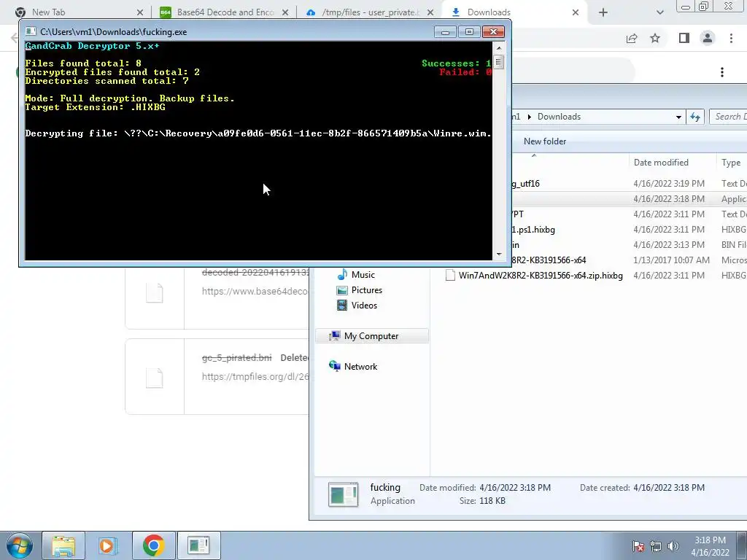The image size is (747, 560).
Task: Open the Action Center flag icon
Action: pyautogui.click(x=638, y=546)
